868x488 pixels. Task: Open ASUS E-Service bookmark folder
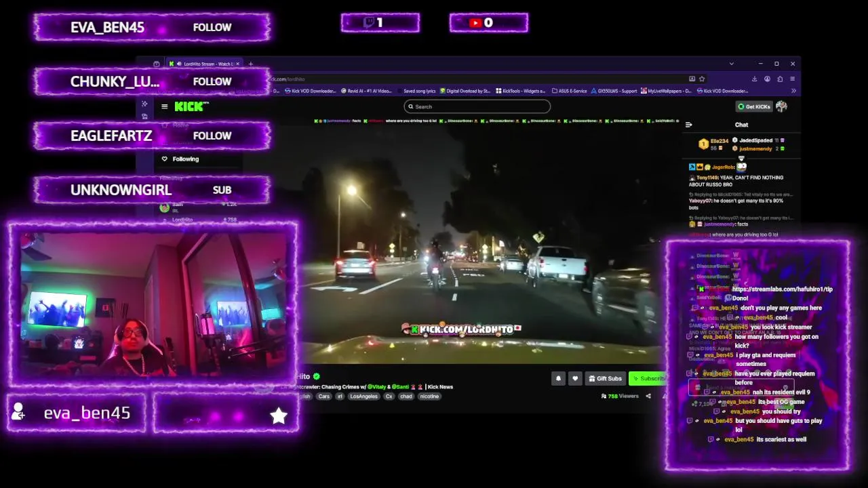[570, 91]
